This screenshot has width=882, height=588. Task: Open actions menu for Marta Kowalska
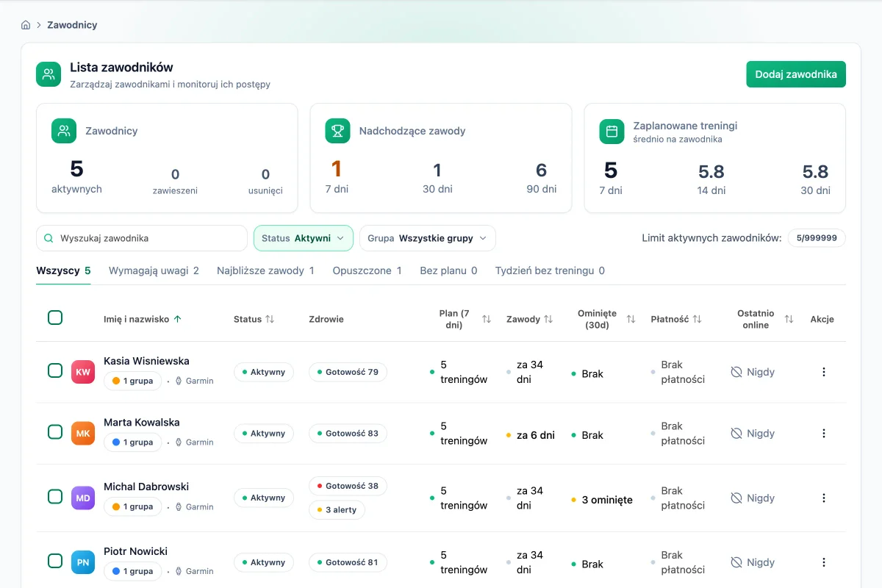point(823,434)
